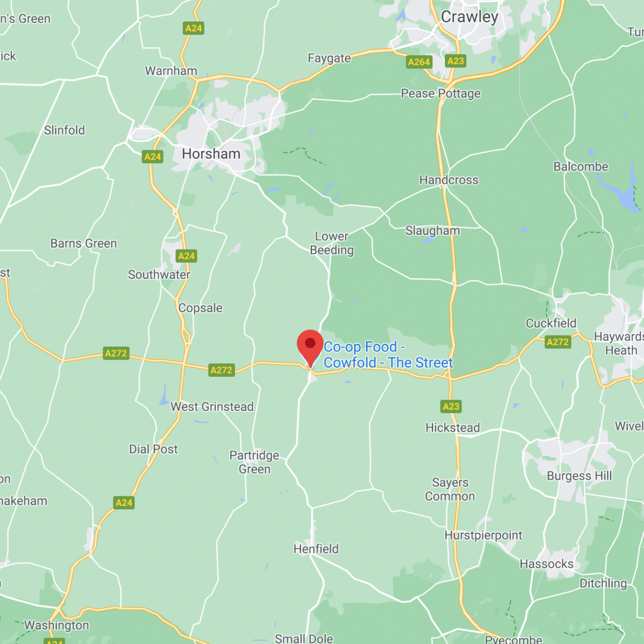Click the Slinfold village label
The width and height of the screenshot is (644, 644).
coord(64,130)
